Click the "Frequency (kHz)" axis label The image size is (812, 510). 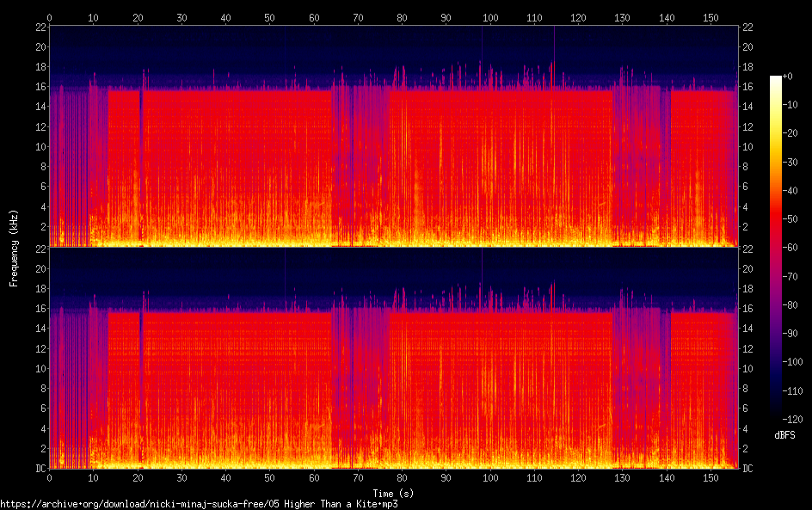tap(14, 247)
